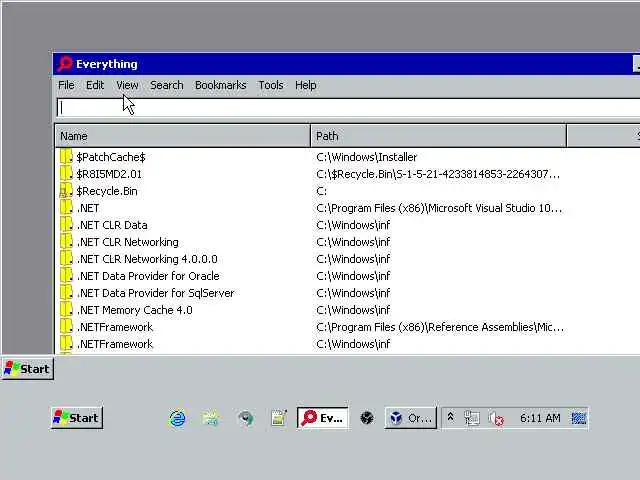Select the $R8I5MD2.01 folder icon
The height and width of the screenshot is (480, 640).
click(66, 174)
